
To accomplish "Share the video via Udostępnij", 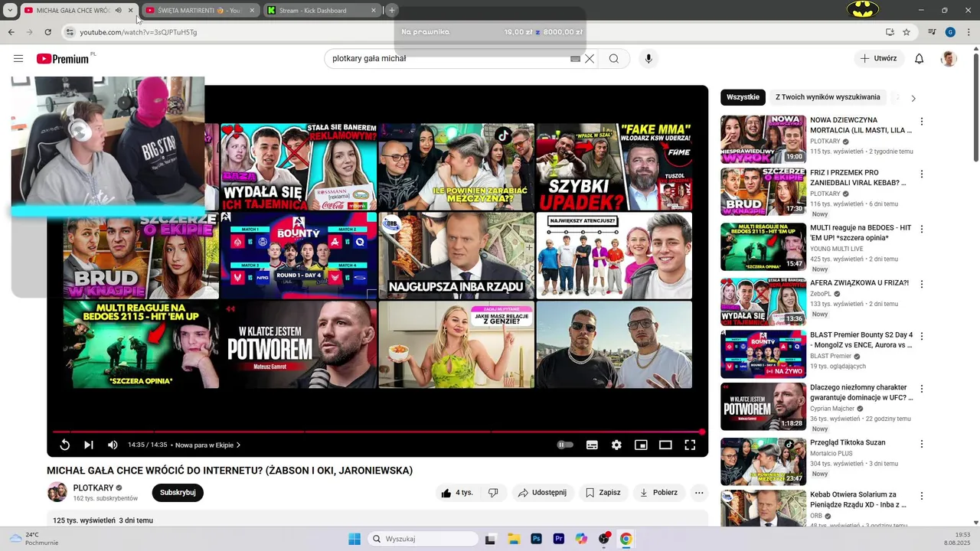I will click(542, 493).
